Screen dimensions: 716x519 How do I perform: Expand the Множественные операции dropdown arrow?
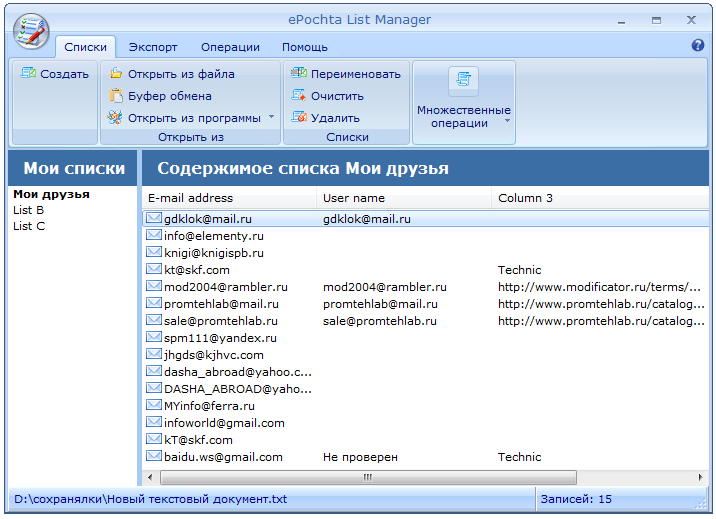click(x=507, y=121)
